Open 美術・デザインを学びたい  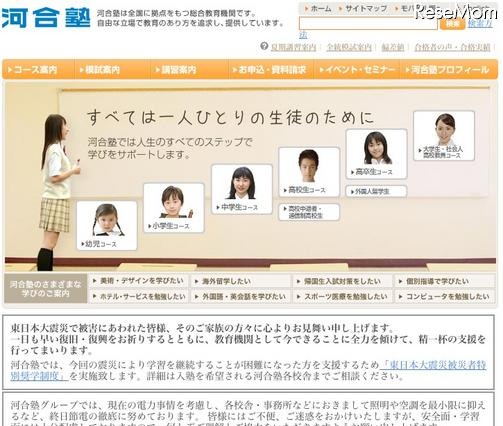(138, 281)
